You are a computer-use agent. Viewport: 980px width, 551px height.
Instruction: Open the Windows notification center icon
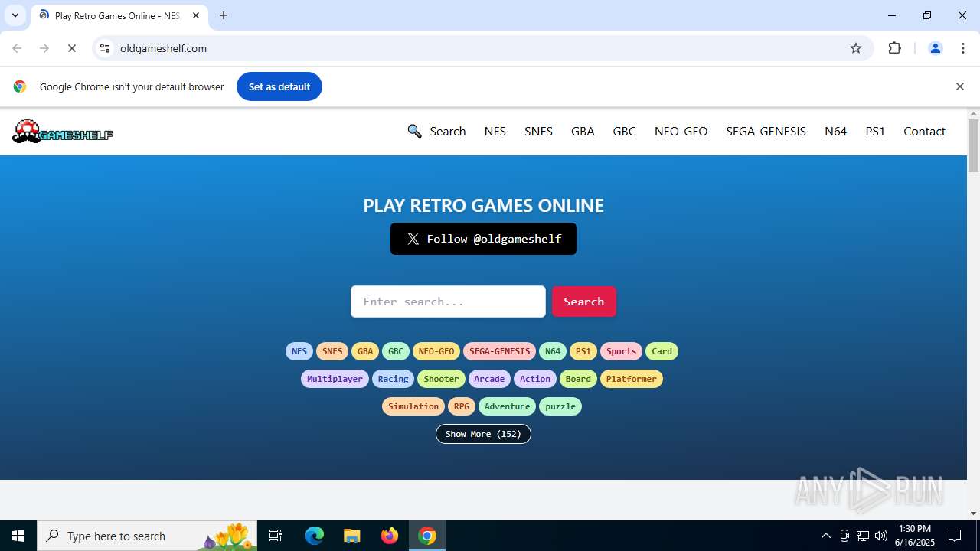[955, 536]
